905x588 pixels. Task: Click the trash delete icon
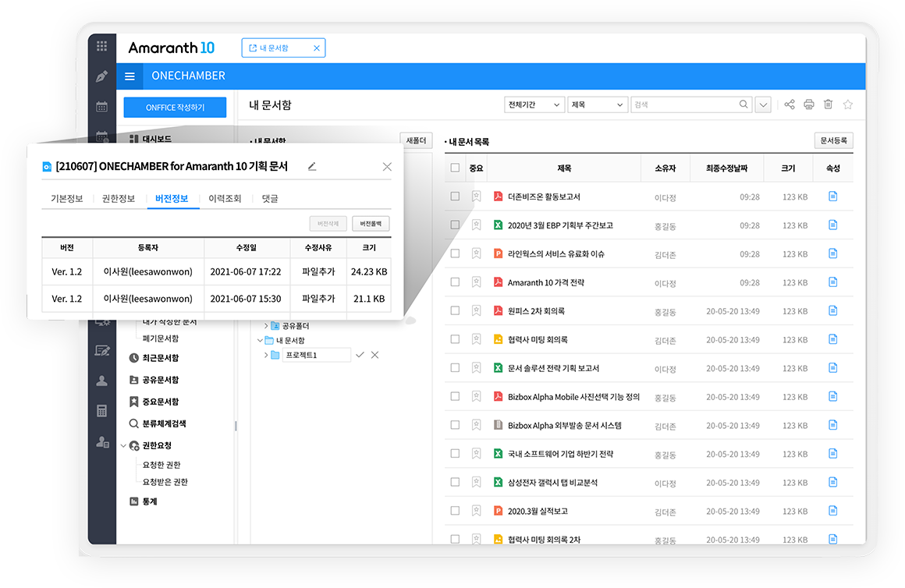point(829,104)
